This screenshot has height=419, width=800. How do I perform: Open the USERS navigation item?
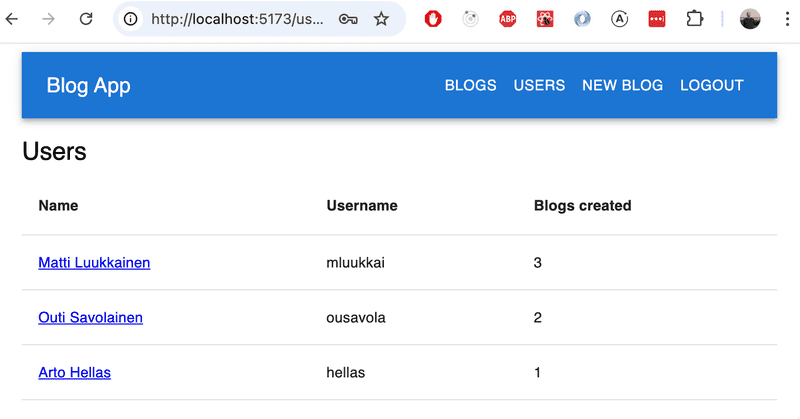pyautogui.click(x=539, y=85)
